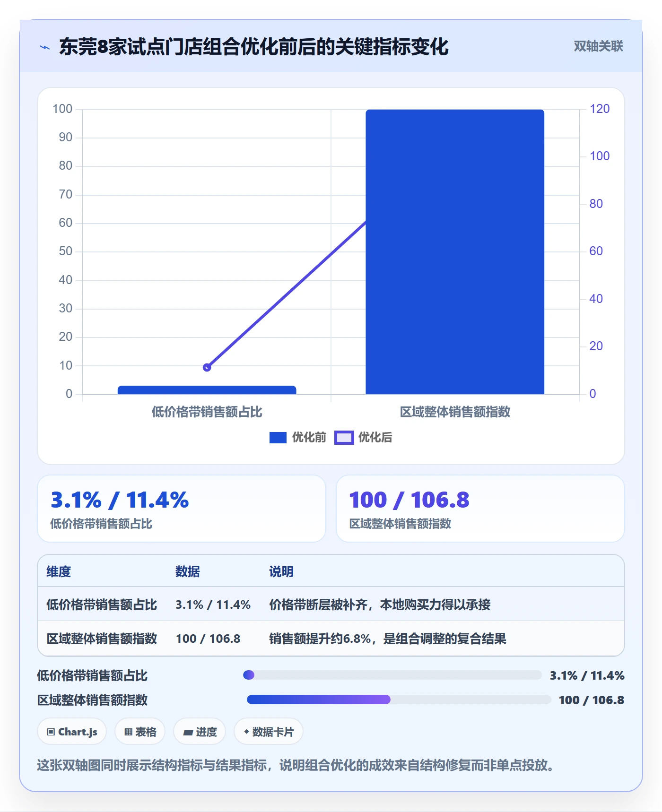
Task: Click table cell 价格带断层被补齐，本地购买力得以承接
Action: click(380, 605)
